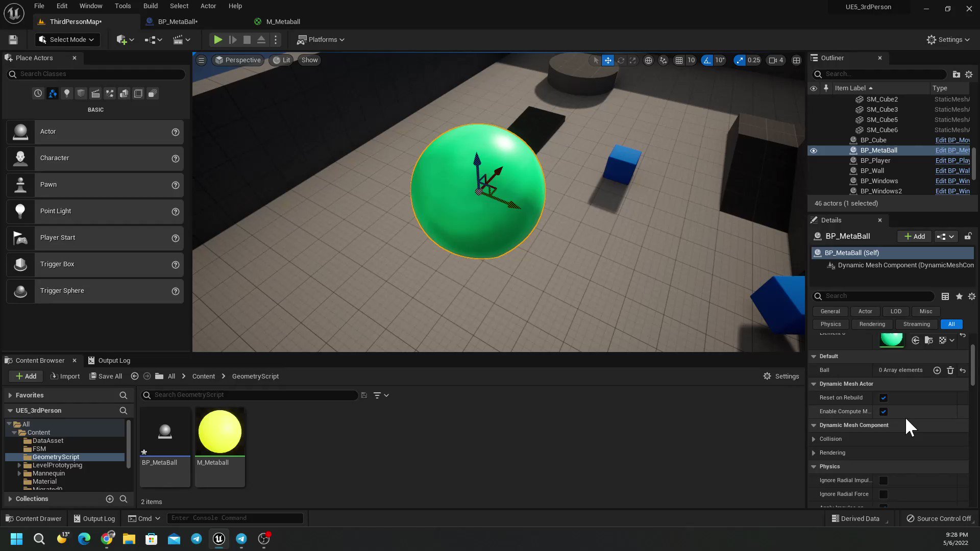Viewport: 980px width, 551px height.
Task: Open the Select Mode dropdown
Action: pos(67,39)
